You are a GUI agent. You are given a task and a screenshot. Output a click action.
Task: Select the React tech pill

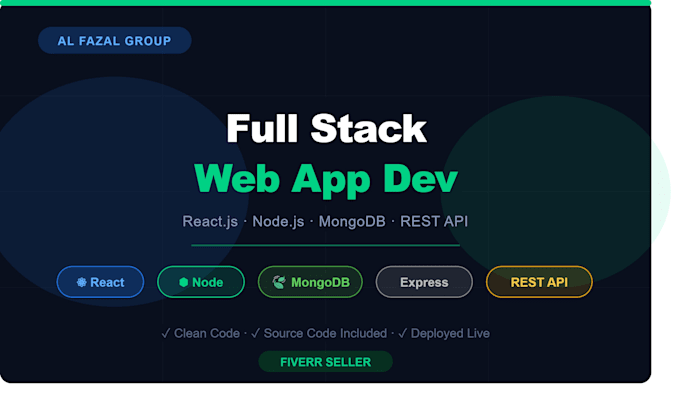click(x=100, y=282)
